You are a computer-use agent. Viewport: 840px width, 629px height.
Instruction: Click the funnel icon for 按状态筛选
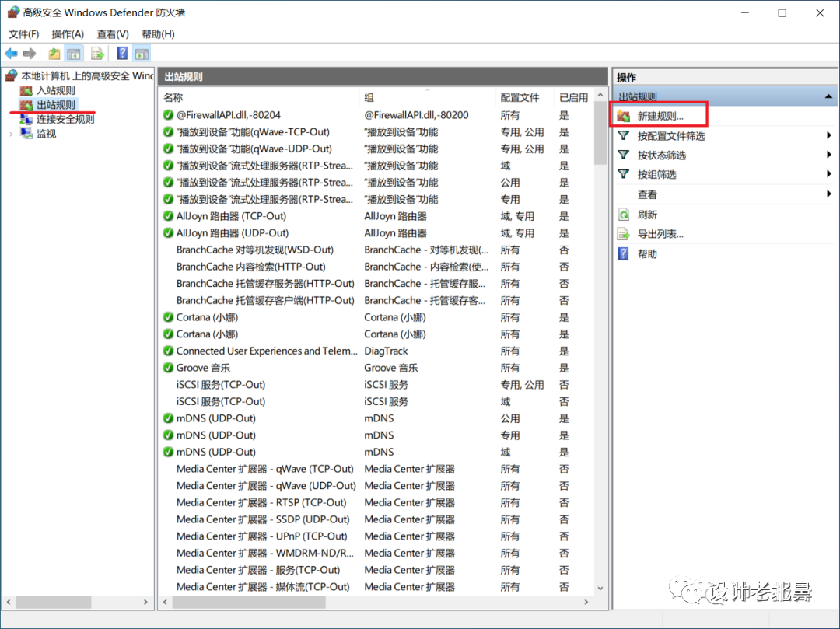coord(624,155)
